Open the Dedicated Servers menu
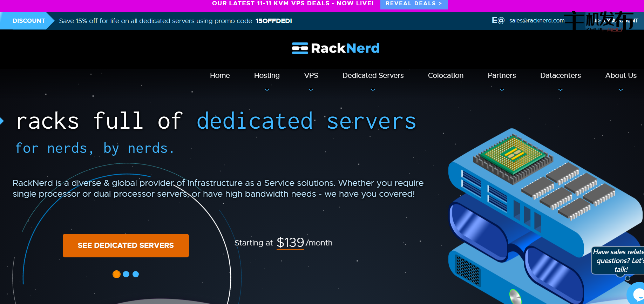The height and width of the screenshot is (304, 644). coord(373,75)
